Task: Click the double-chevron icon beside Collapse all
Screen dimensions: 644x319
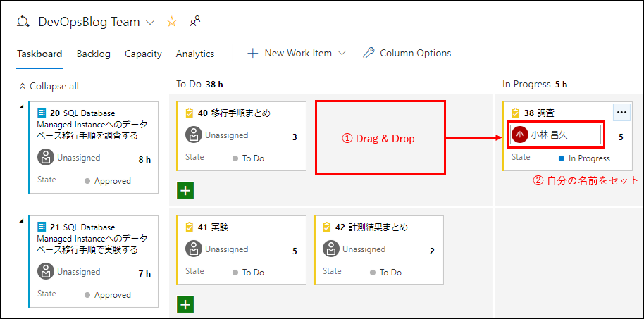Action: click(x=23, y=86)
